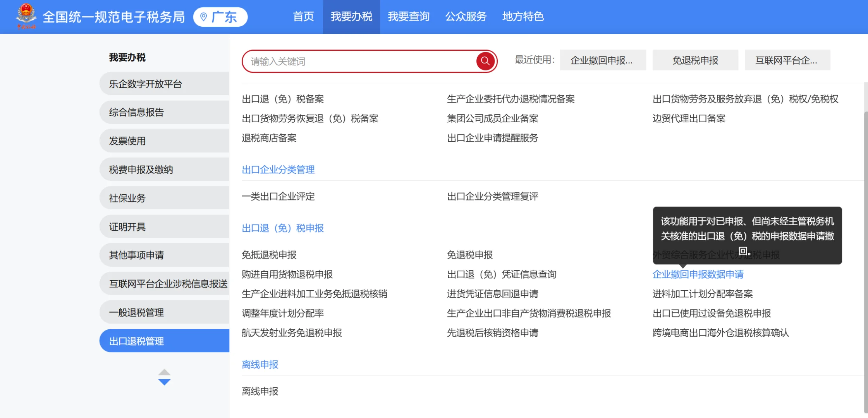Viewport: 868px width, 418px height.
Task: Open the 我要查询 menu
Action: coord(409,17)
